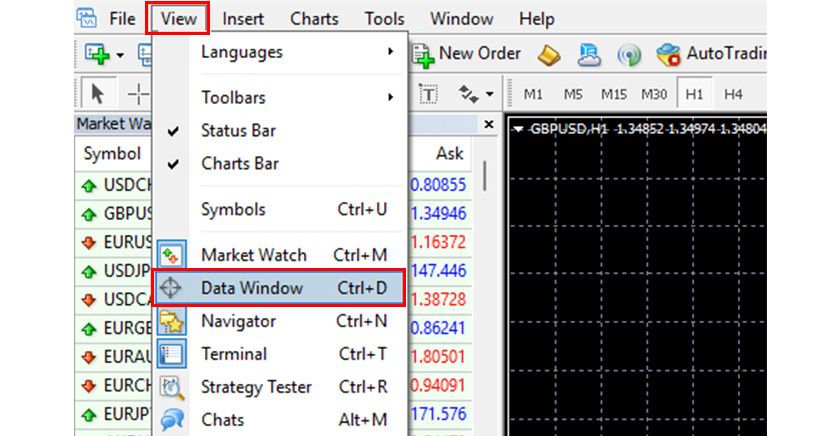Close the Market Watch panel
The image size is (840, 436).
coord(489,125)
